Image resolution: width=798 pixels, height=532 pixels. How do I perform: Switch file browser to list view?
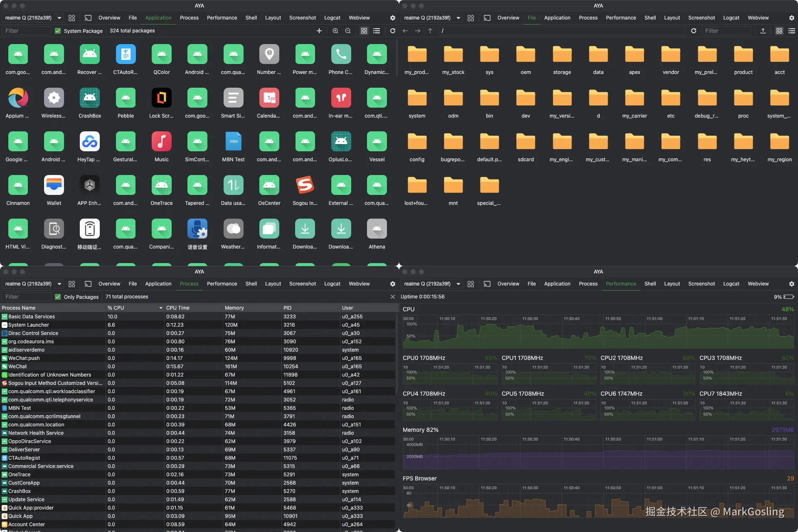point(793,31)
